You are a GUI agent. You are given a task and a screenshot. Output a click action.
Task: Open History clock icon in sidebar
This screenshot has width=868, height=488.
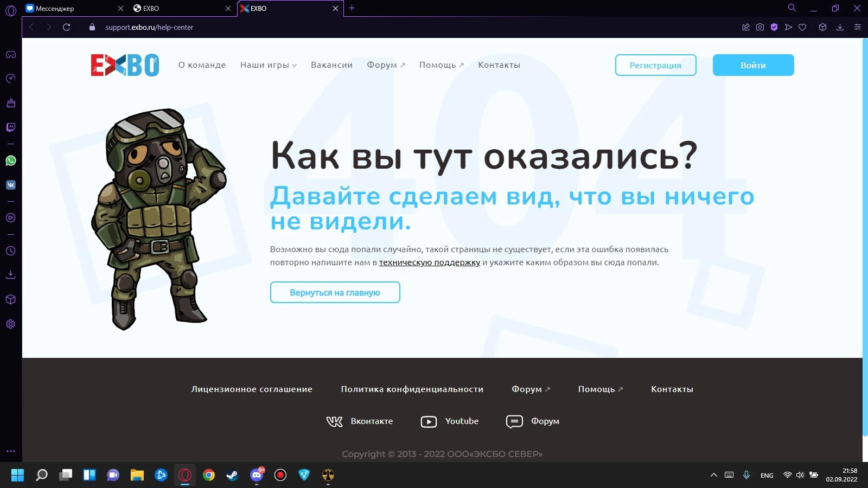pyautogui.click(x=11, y=251)
